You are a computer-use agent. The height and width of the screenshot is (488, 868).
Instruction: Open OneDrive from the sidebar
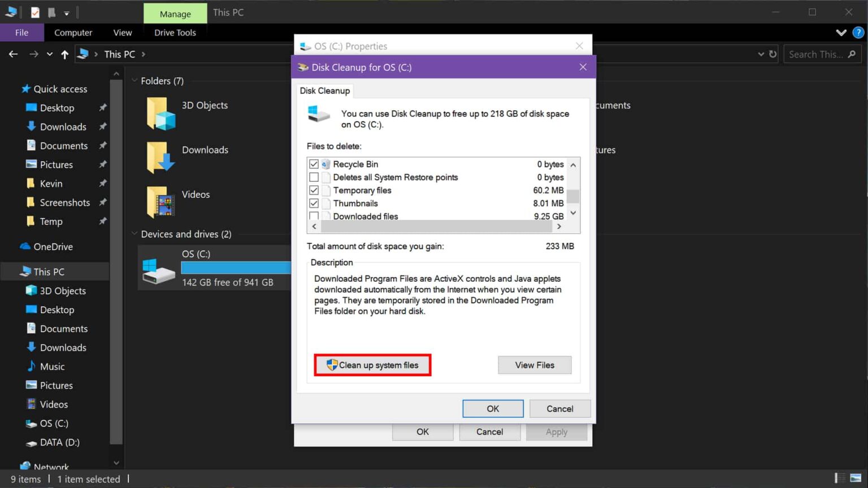coord(54,246)
